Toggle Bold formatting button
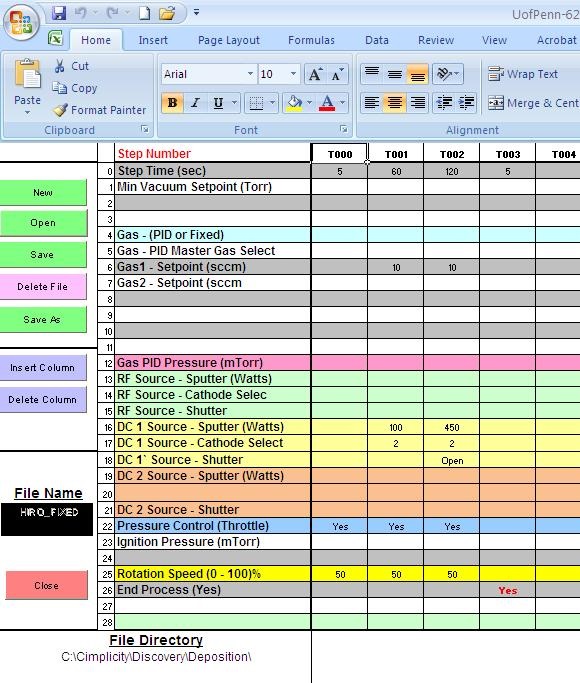This screenshot has width=580, height=683. point(172,103)
